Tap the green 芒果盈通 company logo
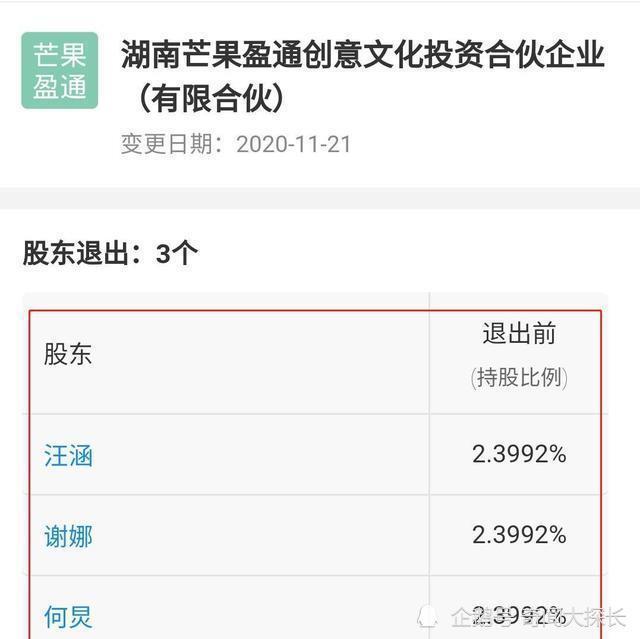 [x=60, y=69]
